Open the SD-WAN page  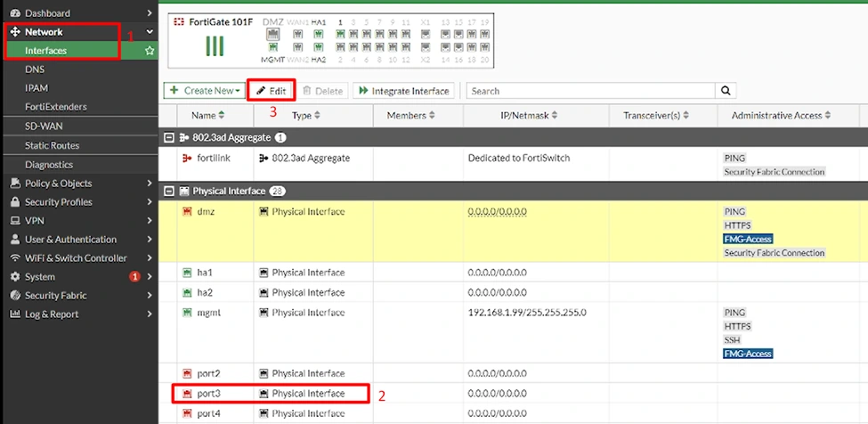[x=44, y=126]
